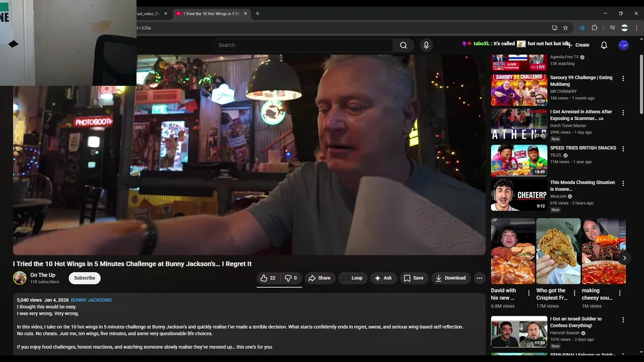Open SPEED TRIES BRITISH SNACKS thumbnail
The height and width of the screenshot is (362, 644).
coord(519,160)
